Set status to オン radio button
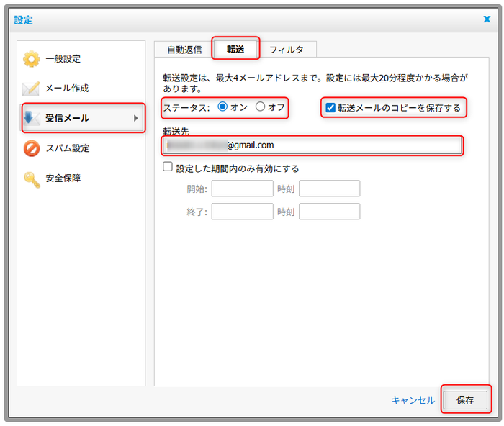Image resolution: width=504 pixels, height=426 pixels. (222, 106)
